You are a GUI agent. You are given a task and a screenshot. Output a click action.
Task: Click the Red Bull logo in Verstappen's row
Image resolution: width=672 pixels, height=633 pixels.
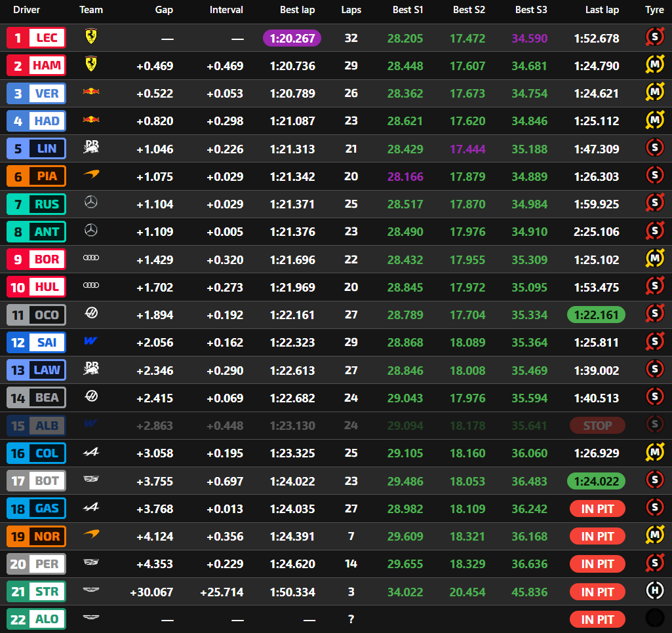(x=91, y=93)
